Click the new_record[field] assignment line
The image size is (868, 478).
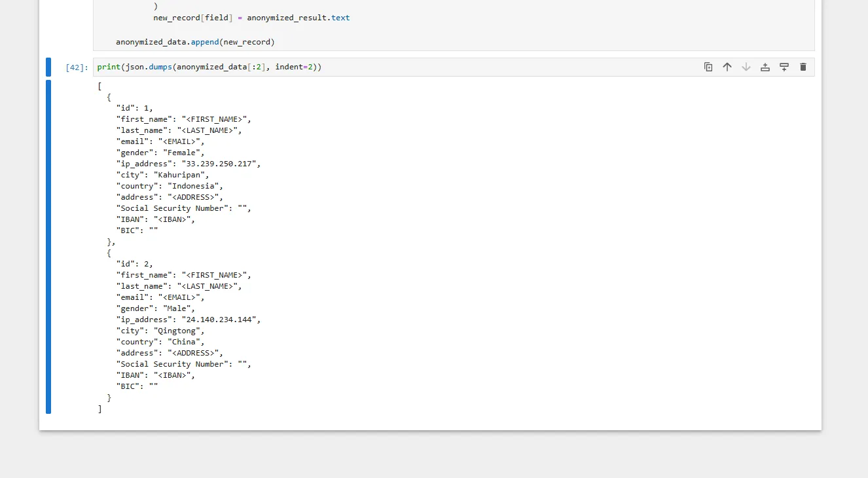[x=251, y=18]
